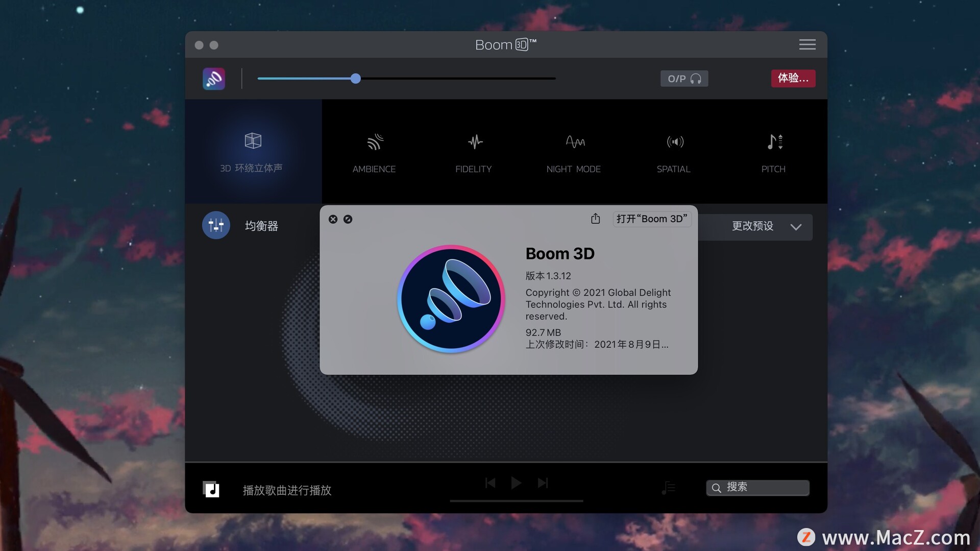The image size is (980, 551).
Task: Open the playlist queue icon
Action: coord(668,488)
